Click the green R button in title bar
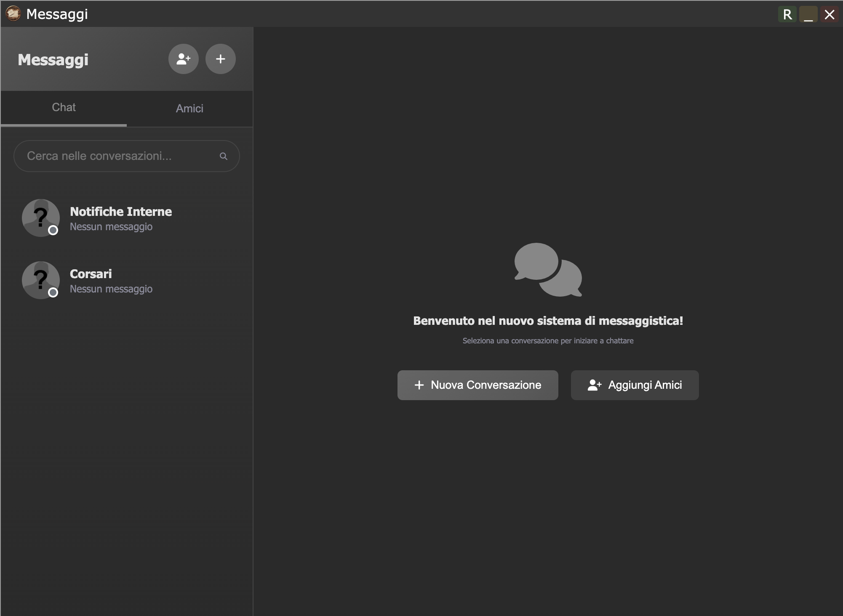The width and height of the screenshot is (843, 616). 787,14
